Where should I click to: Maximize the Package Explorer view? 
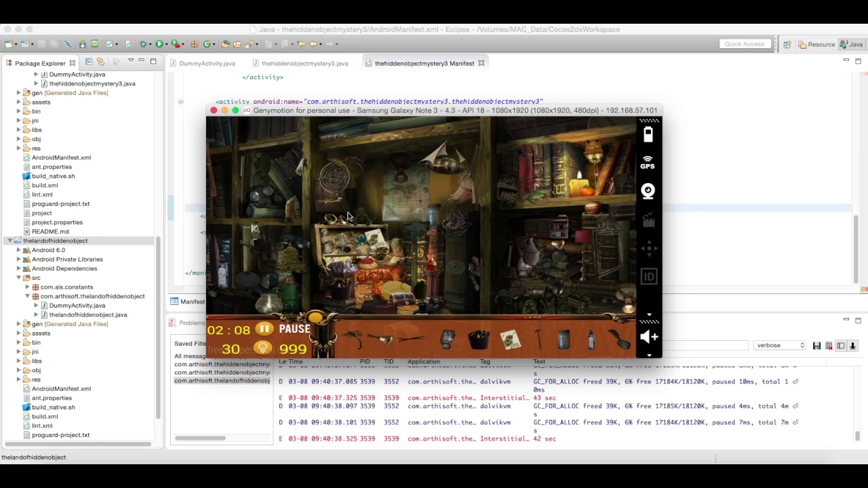click(153, 61)
